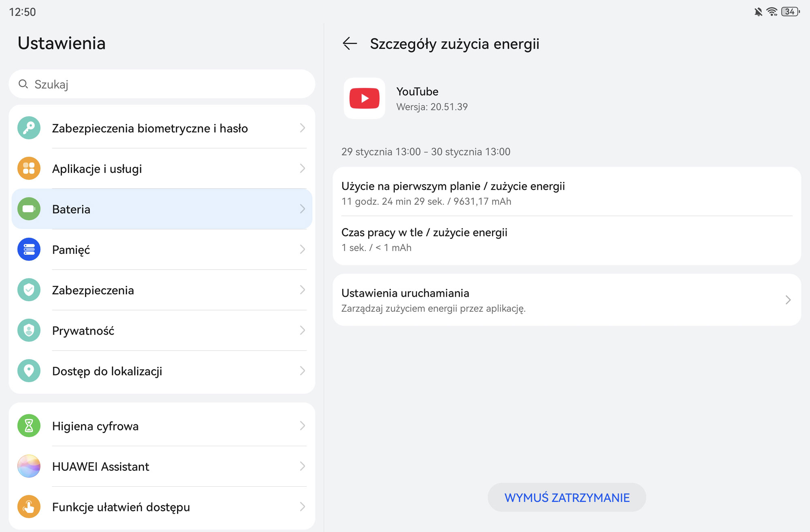Screen dimensions: 810x532
Task: Tap the green Bateria battery icon
Action: pos(29,209)
